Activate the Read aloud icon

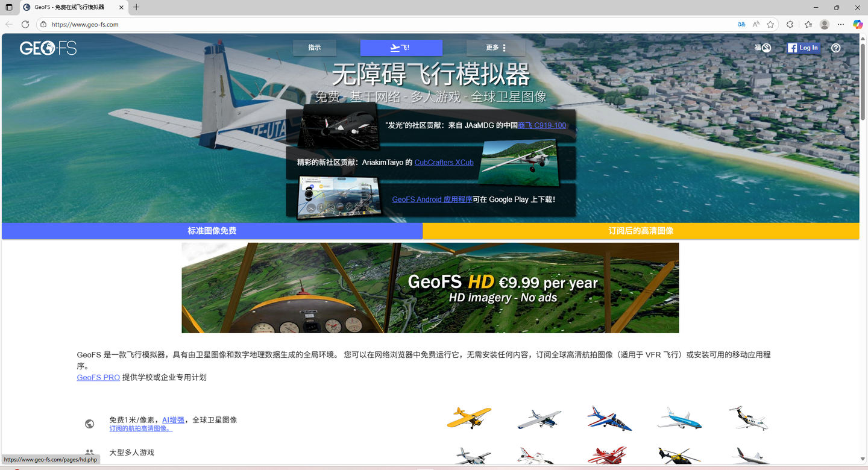point(756,24)
